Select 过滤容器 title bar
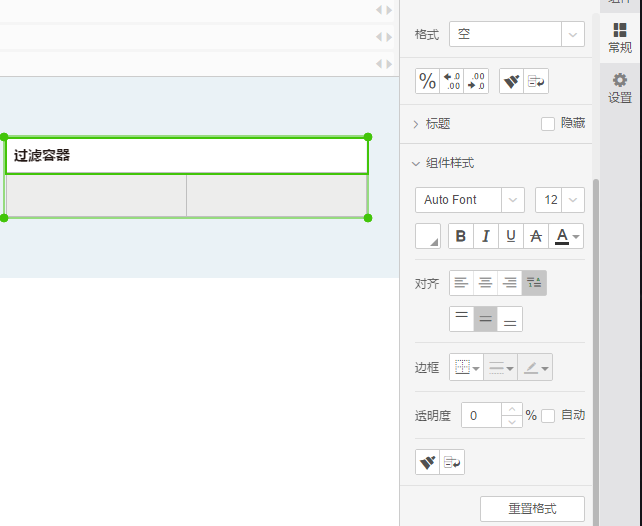 click(187, 156)
